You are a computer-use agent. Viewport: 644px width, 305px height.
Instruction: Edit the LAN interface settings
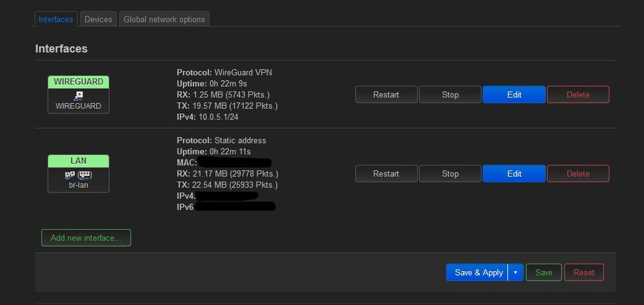(x=514, y=174)
